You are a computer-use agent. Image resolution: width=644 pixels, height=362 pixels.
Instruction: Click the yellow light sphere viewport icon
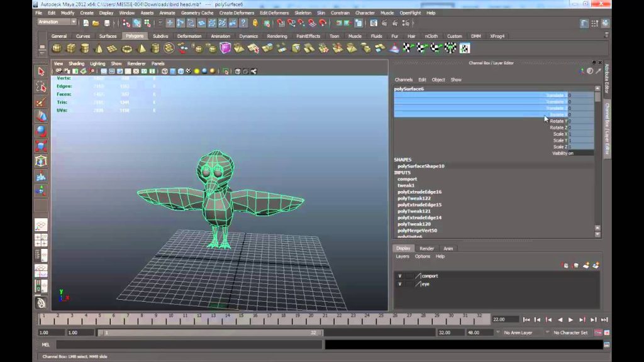click(196, 72)
